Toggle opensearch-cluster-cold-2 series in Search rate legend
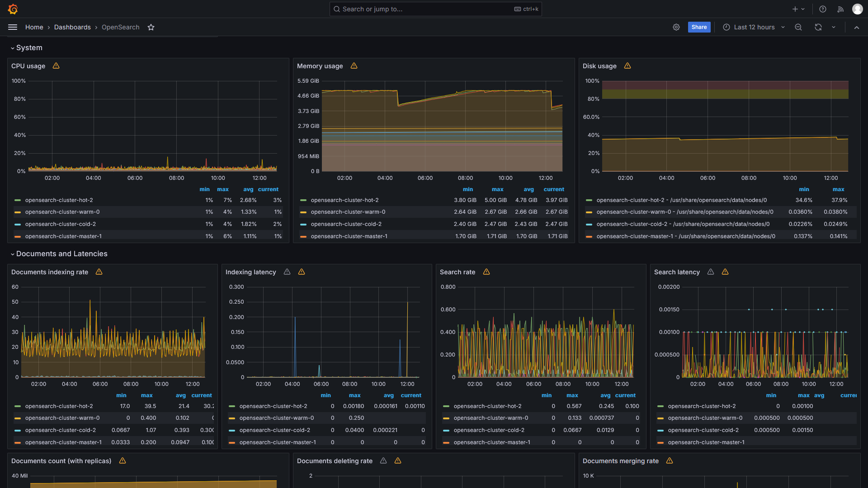Image resolution: width=868 pixels, height=488 pixels. pos(489,430)
